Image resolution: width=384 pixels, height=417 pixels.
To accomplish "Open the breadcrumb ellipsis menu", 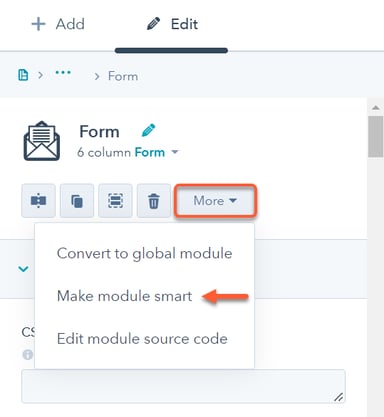I will coord(63,73).
